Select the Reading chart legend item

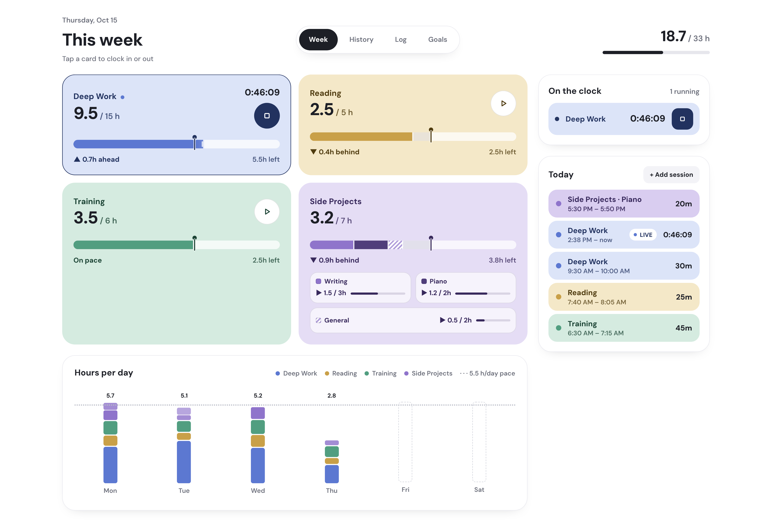click(341, 373)
